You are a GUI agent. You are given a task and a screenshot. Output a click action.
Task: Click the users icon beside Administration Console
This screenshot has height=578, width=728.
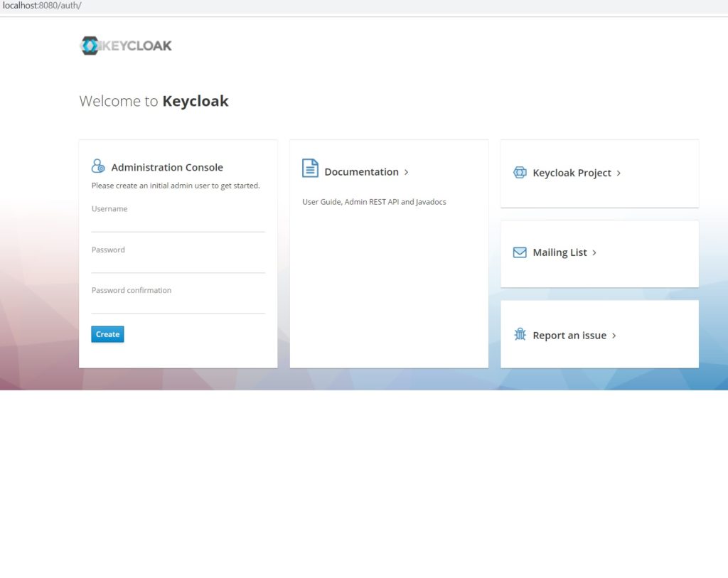[x=98, y=165]
